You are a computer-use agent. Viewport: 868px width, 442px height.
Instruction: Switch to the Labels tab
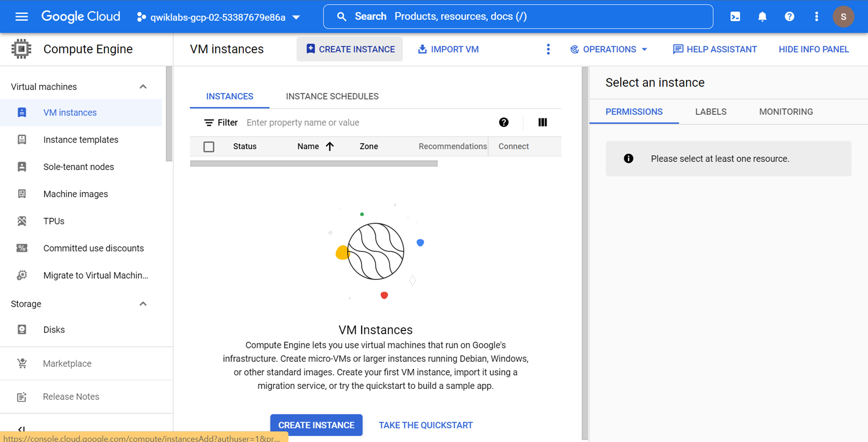pos(711,112)
